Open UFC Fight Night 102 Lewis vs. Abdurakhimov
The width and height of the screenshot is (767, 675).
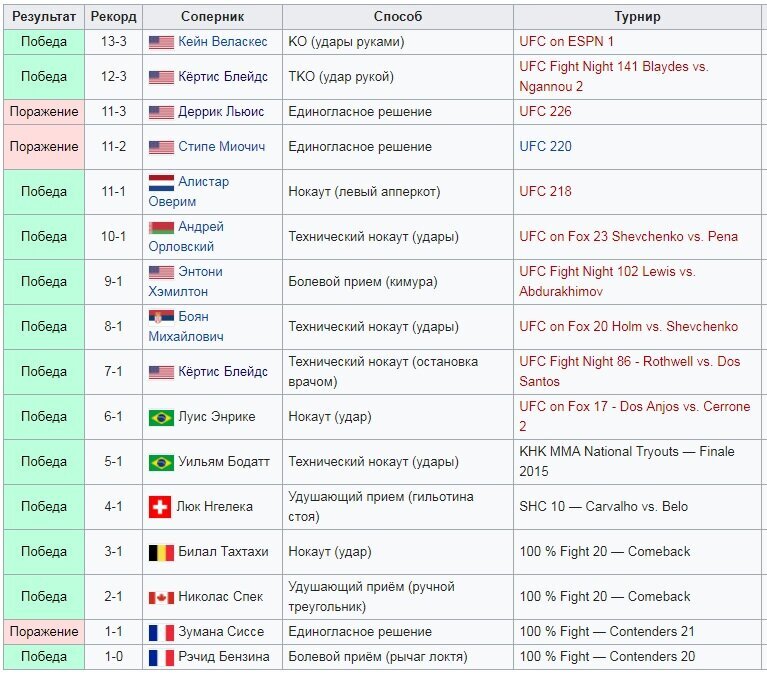607,281
